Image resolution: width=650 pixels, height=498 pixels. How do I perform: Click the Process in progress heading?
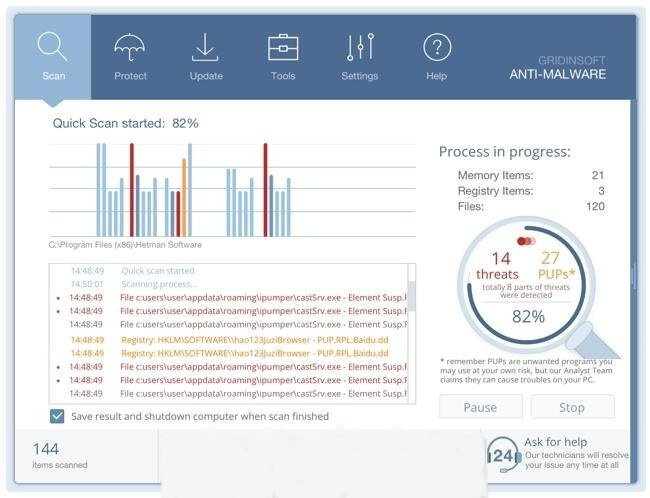click(x=504, y=152)
